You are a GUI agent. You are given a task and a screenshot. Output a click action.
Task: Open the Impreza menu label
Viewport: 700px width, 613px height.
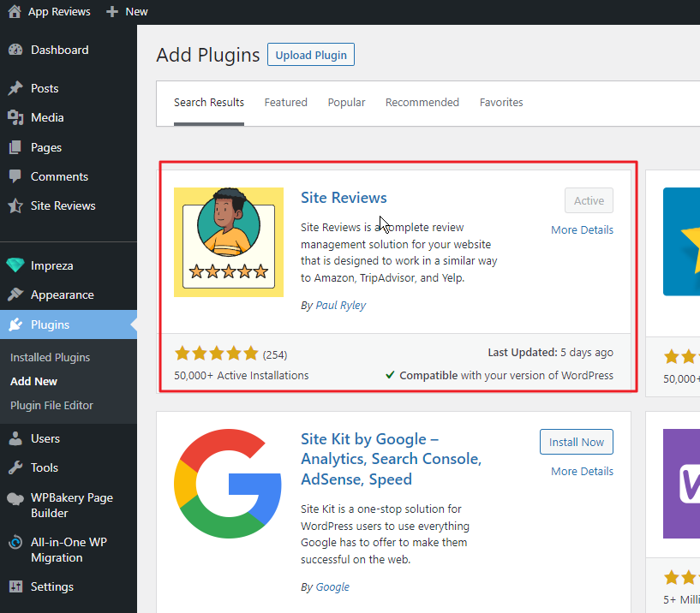point(51,266)
